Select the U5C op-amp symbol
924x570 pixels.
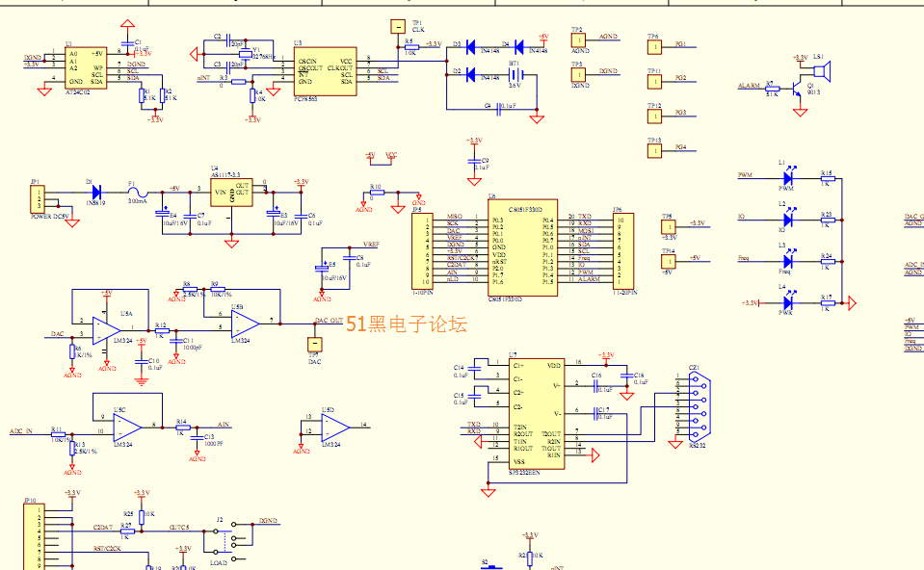pos(127,427)
